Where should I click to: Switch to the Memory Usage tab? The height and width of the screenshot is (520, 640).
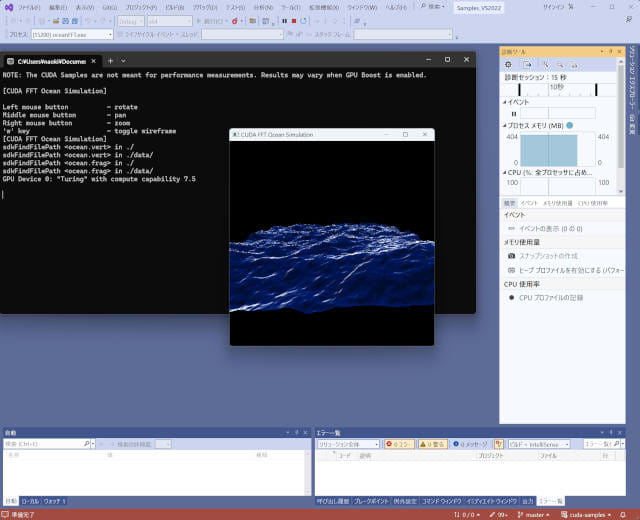[557, 203]
